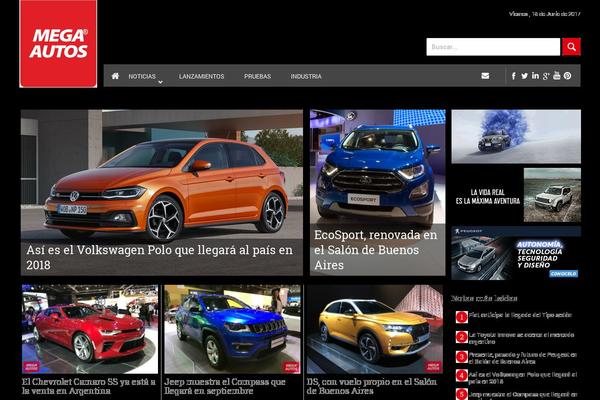Image resolution: width=600 pixels, height=400 pixels.
Task: Open the LinkedIn icon link
Action: (x=535, y=75)
